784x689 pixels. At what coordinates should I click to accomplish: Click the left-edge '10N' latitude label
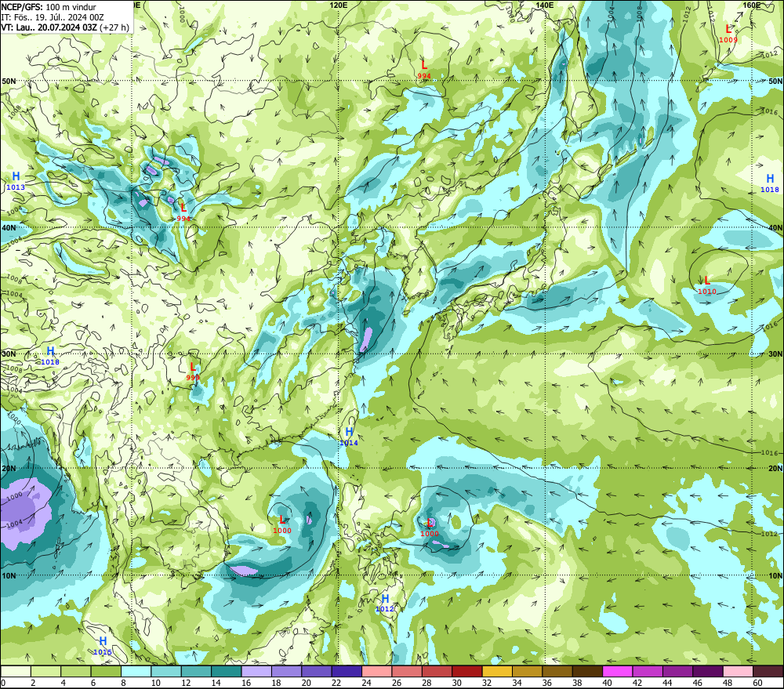click(x=9, y=575)
